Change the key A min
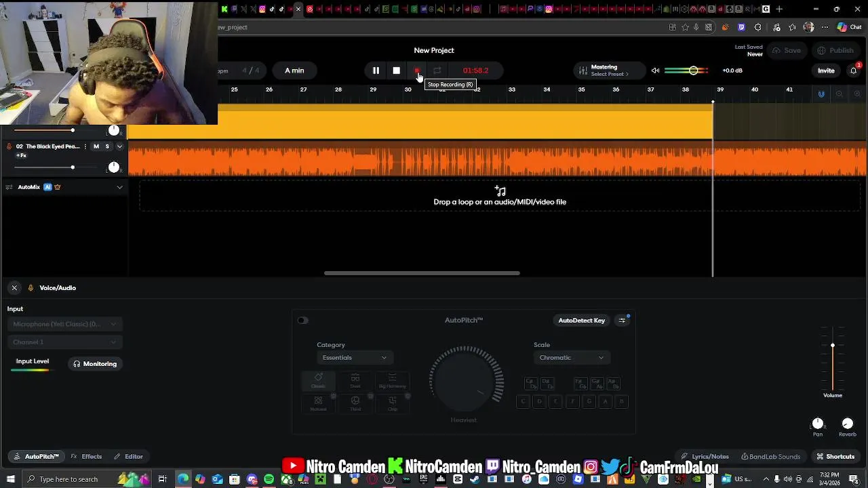This screenshot has height=488, width=868. (x=294, y=70)
